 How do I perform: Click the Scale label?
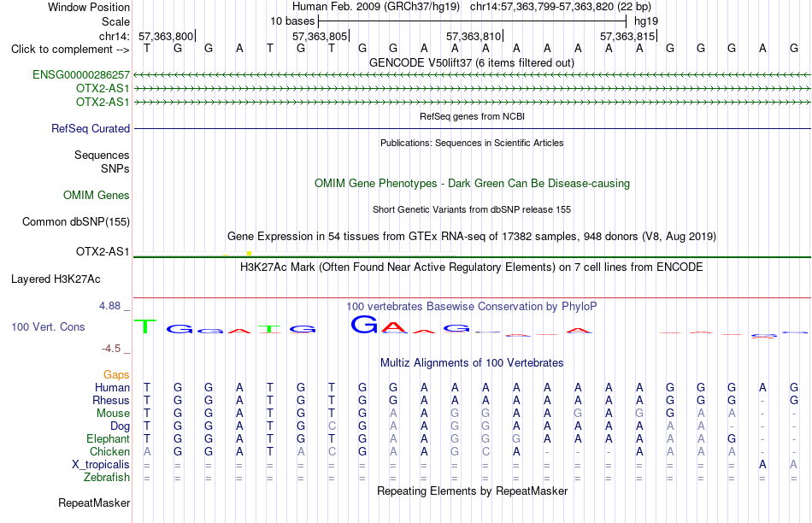point(115,21)
